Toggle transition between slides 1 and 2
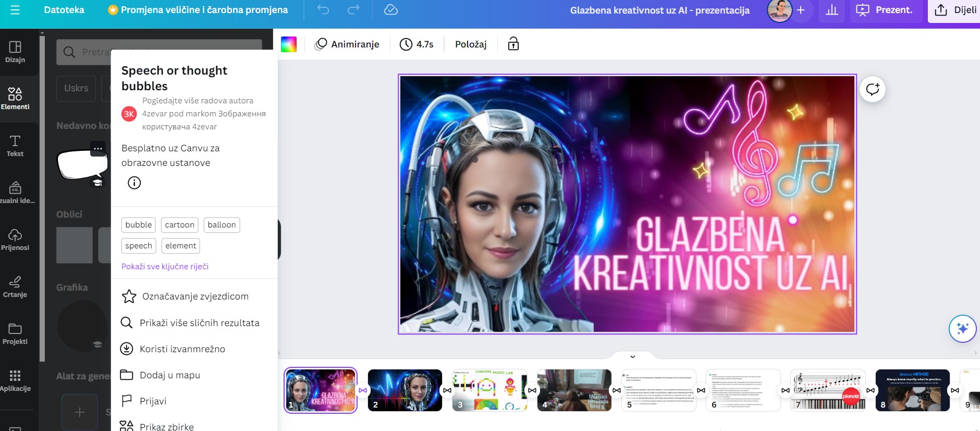Image resolution: width=980 pixels, height=431 pixels. tap(363, 390)
